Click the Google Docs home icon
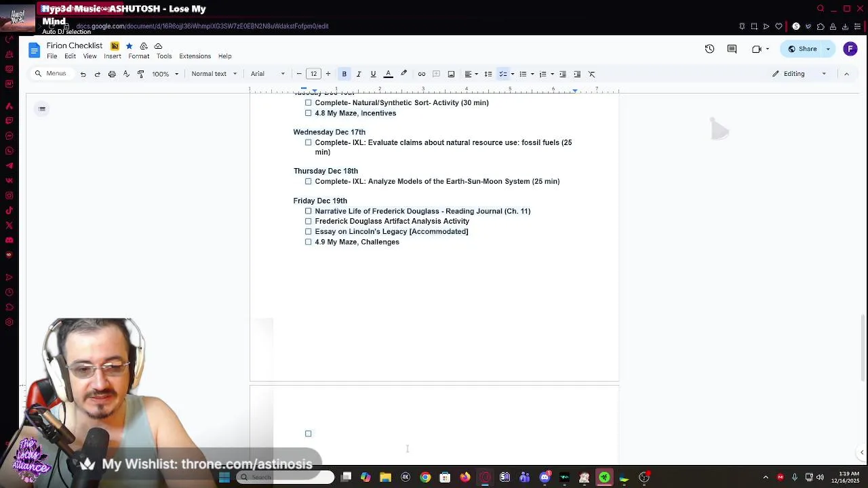Image resolution: width=868 pixels, height=488 pixels. click(34, 50)
